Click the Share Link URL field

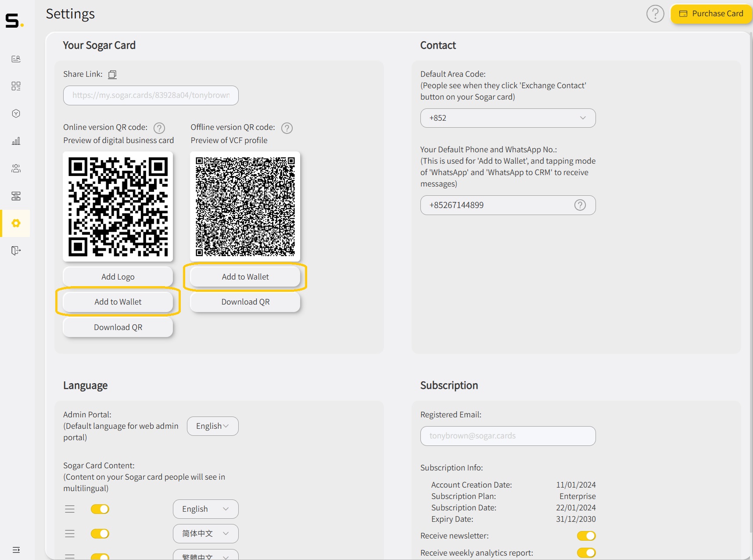tap(151, 95)
